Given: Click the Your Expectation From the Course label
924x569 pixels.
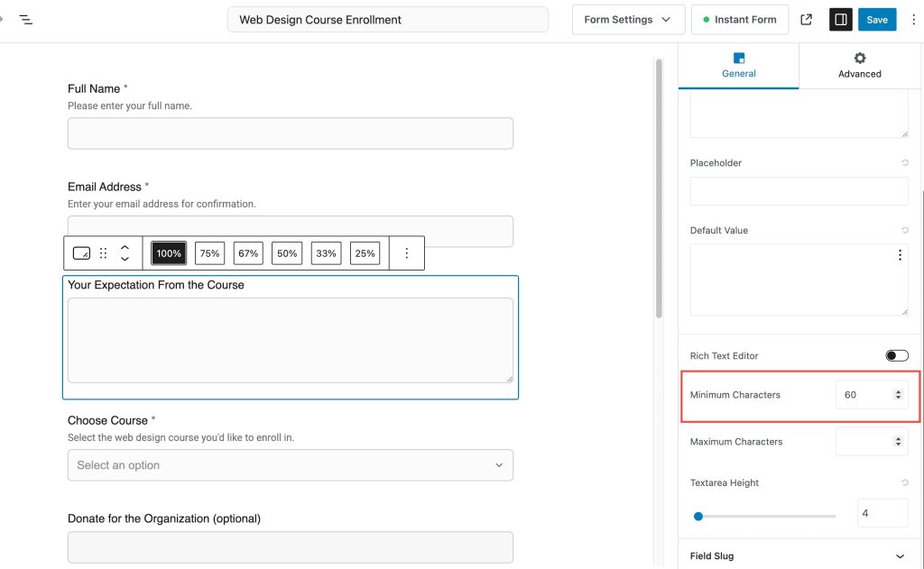Looking at the screenshot, I should tap(155, 285).
